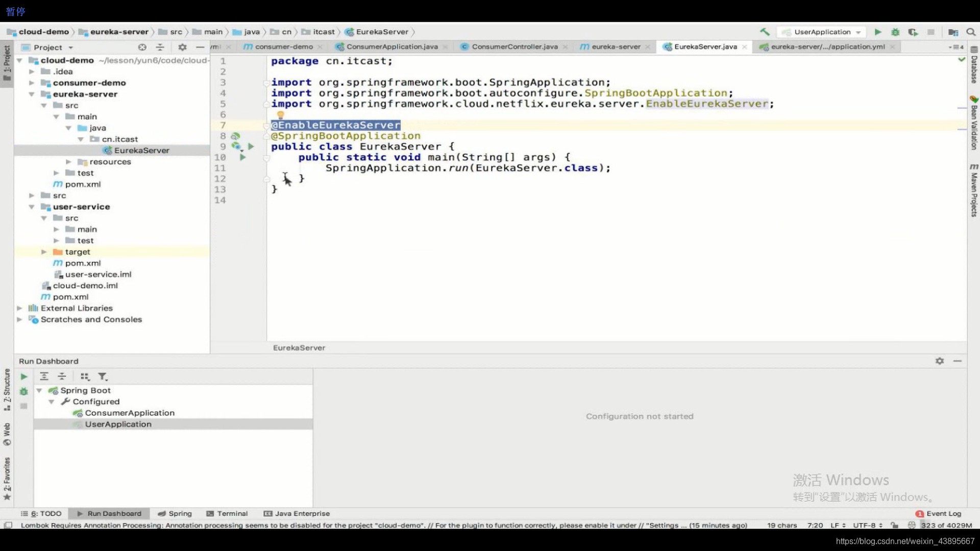Click the UTF-8 encoding status bar entry

[x=868, y=525]
